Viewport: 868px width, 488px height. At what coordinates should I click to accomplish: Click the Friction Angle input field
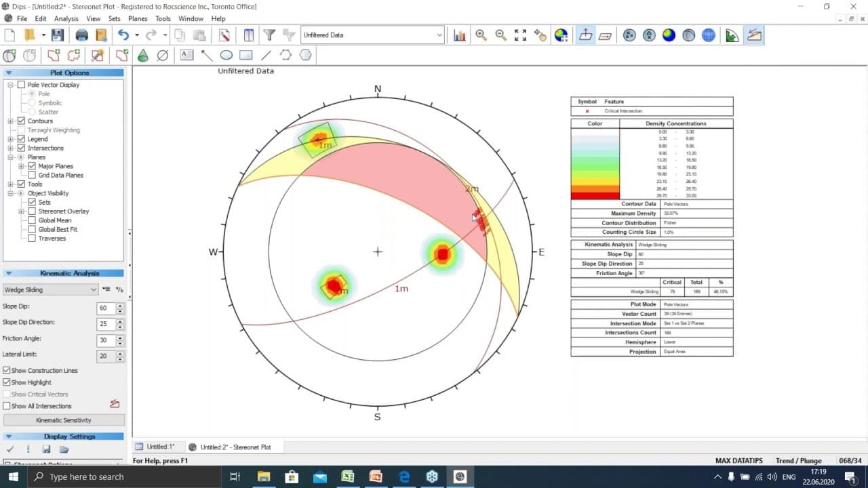click(106, 340)
